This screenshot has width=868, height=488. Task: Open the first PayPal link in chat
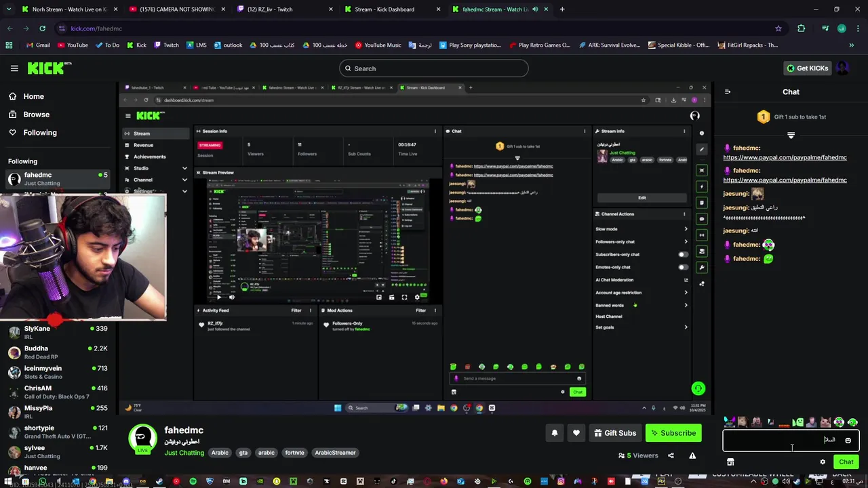coord(785,157)
